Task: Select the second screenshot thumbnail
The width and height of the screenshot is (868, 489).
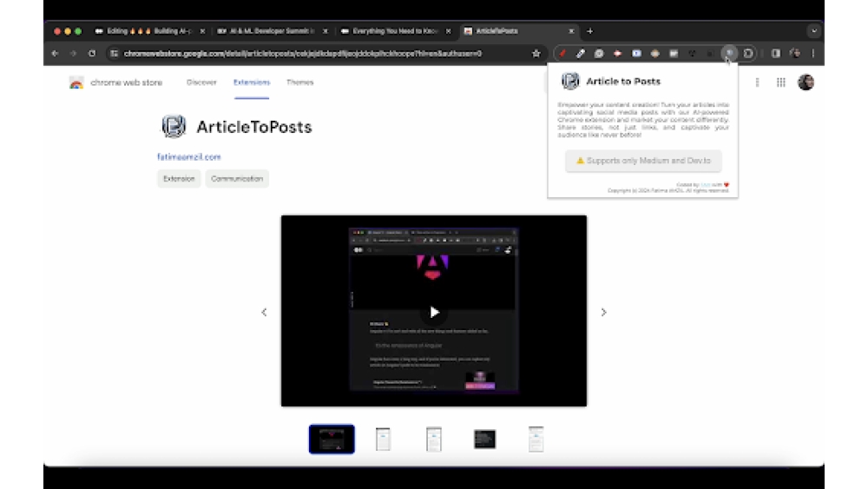Action: 383,439
